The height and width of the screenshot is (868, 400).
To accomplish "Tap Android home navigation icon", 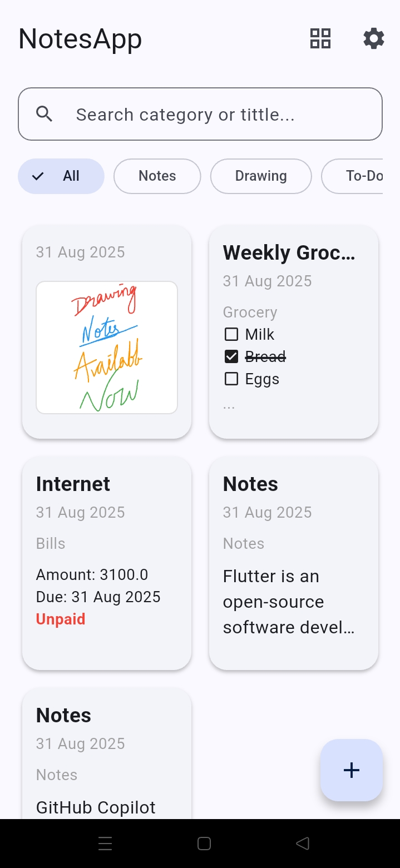I will click(204, 844).
